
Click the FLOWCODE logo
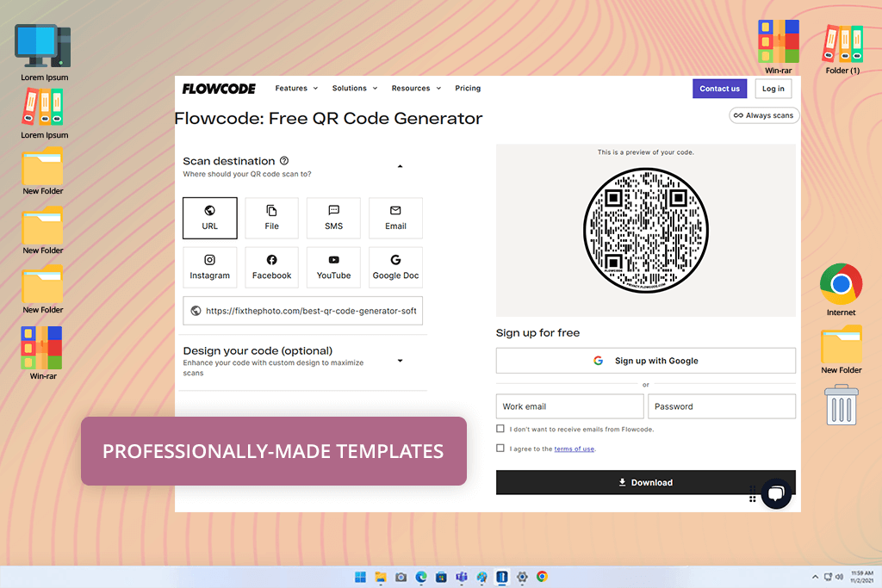[219, 89]
